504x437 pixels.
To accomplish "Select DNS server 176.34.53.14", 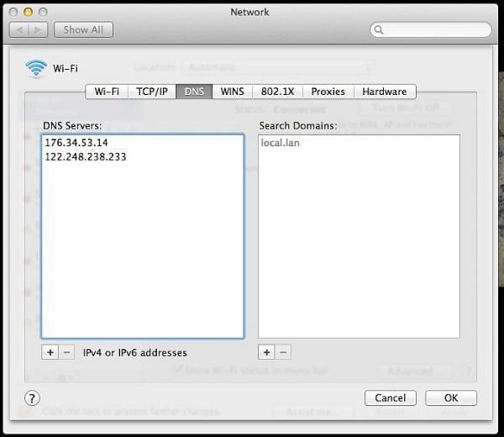I will click(x=143, y=143).
